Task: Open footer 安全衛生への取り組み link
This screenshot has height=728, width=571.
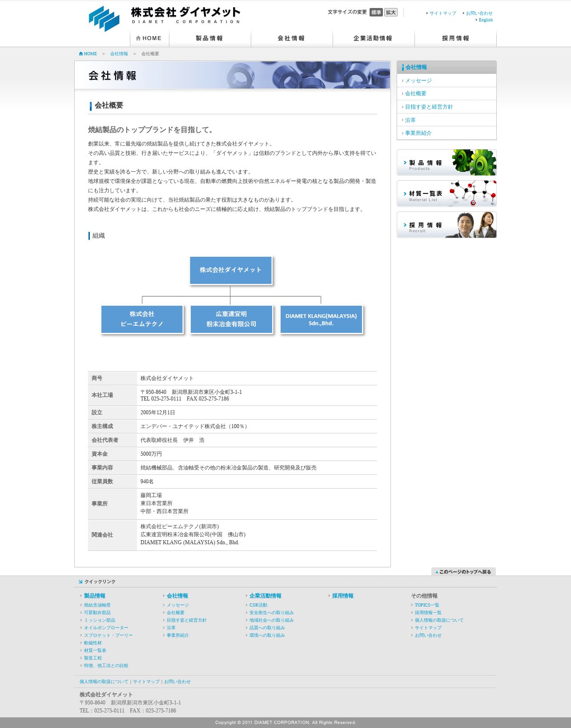Action: tap(272, 613)
